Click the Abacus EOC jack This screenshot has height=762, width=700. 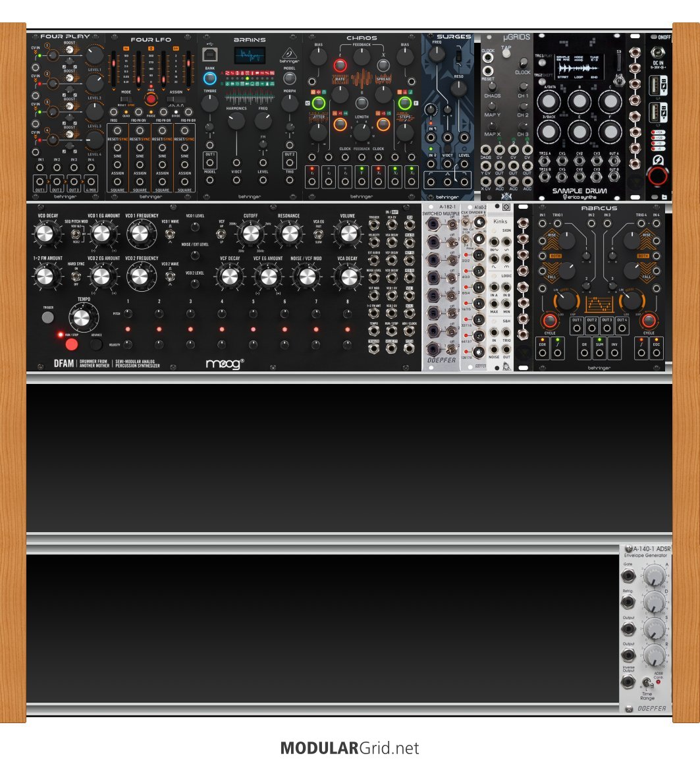pos(657,353)
